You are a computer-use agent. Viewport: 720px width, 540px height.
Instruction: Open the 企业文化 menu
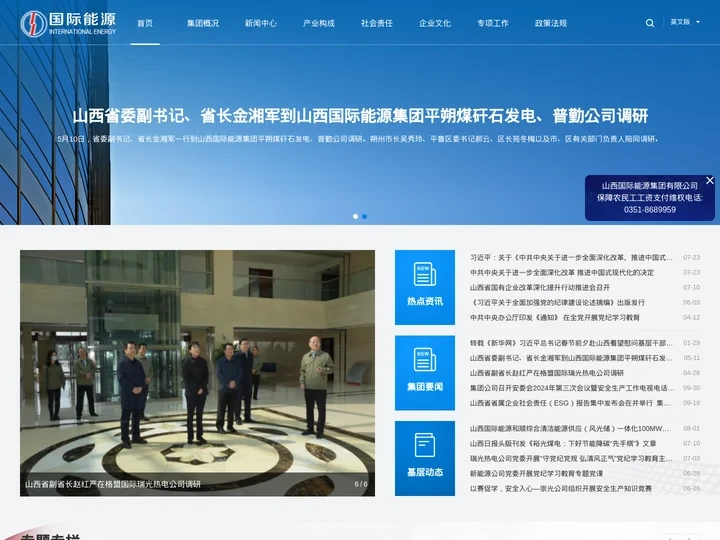coord(435,23)
